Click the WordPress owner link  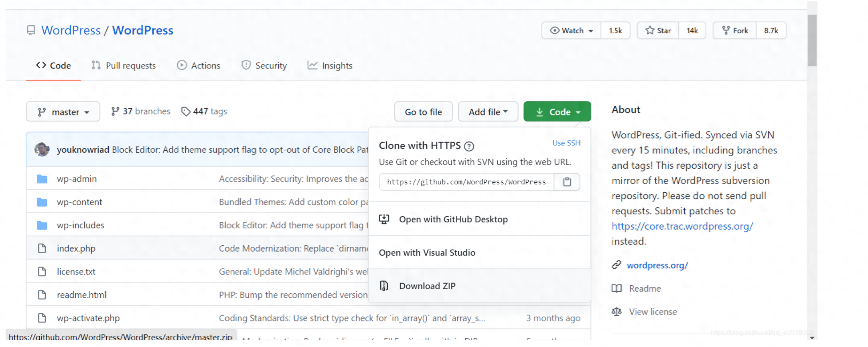point(71,30)
